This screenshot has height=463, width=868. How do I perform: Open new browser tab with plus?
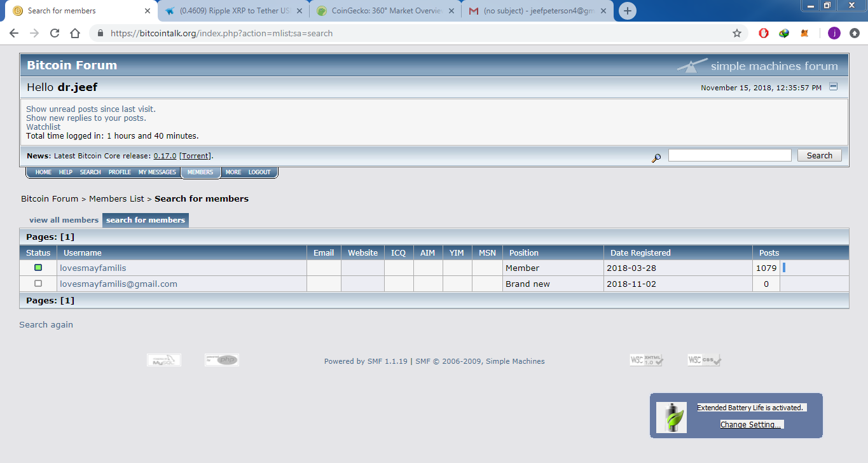point(628,11)
